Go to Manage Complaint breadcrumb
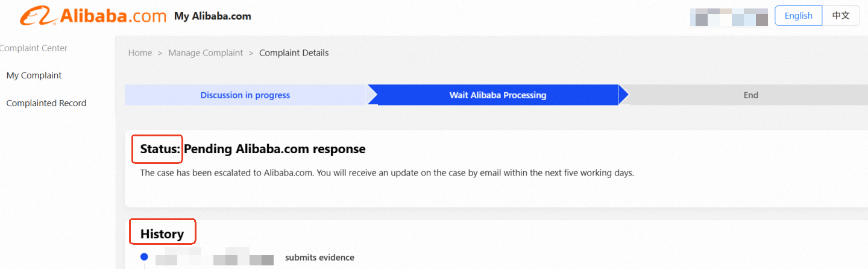Image resolution: width=868 pixels, height=269 pixels. pyautogui.click(x=206, y=53)
